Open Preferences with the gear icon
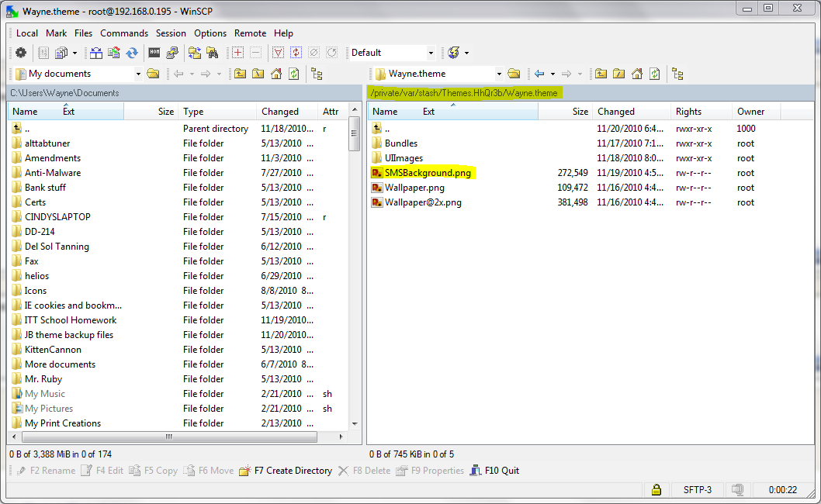Screen dimensions: 821x504 click(20, 52)
